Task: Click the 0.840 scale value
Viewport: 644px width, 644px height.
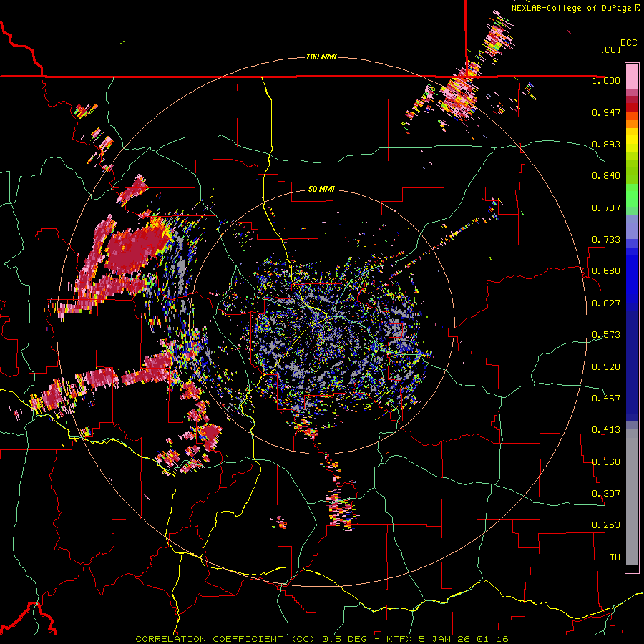Action: pyautogui.click(x=606, y=176)
